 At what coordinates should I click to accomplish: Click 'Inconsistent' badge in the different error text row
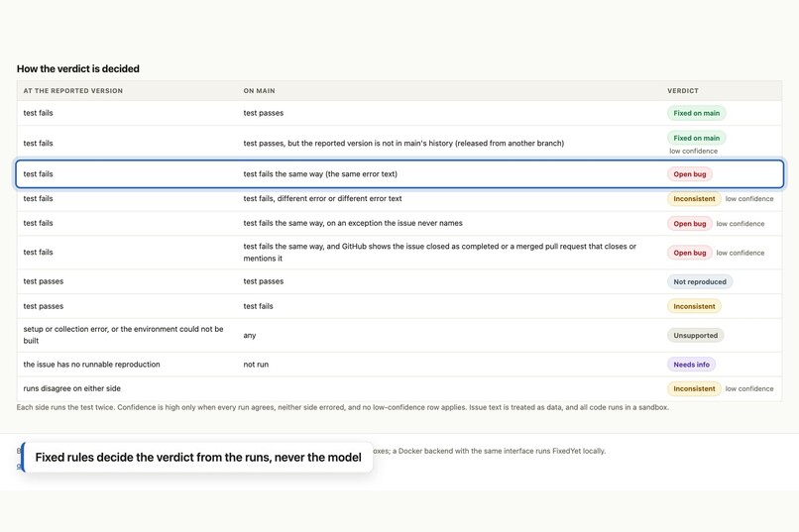tap(694, 198)
